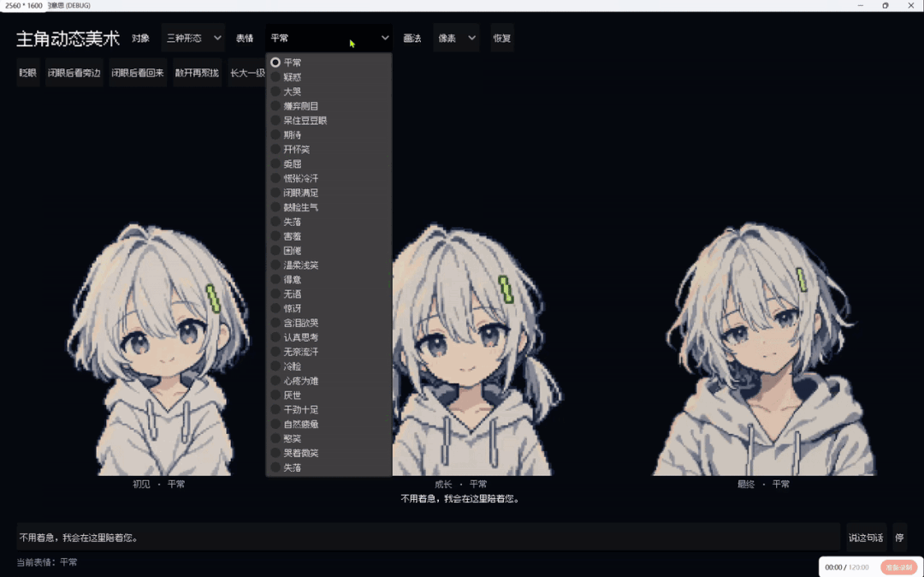924x577 pixels.
Task: Click the 恢复 restore button
Action: pos(502,38)
